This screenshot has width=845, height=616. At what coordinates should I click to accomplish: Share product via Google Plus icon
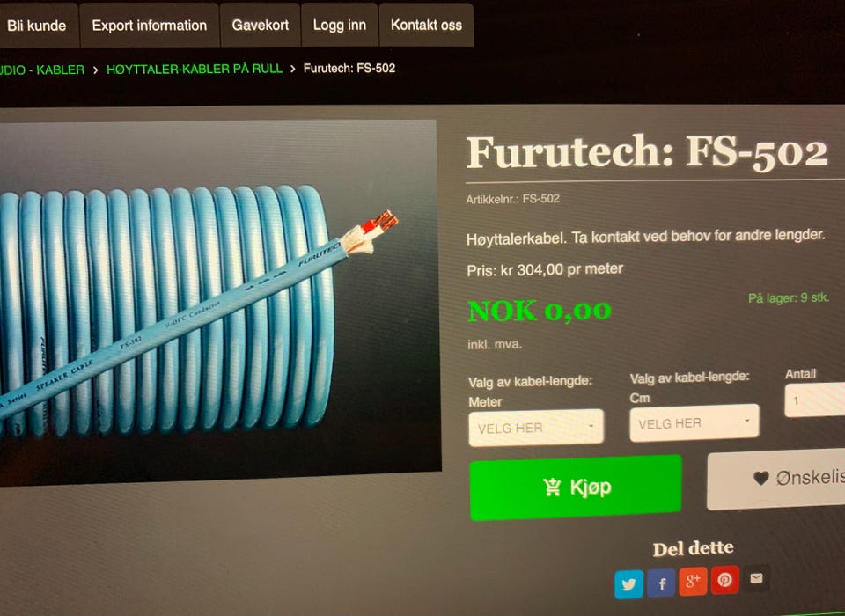pos(693,581)
